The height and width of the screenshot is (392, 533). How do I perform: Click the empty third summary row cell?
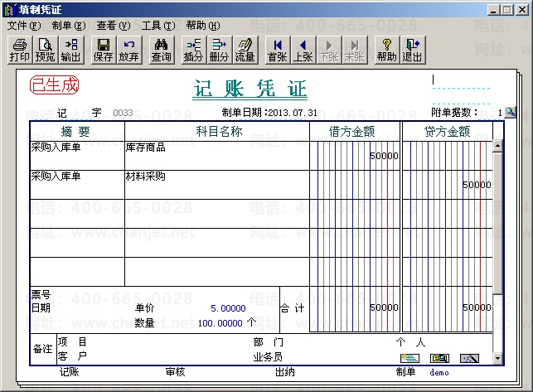tap(77, 214)
